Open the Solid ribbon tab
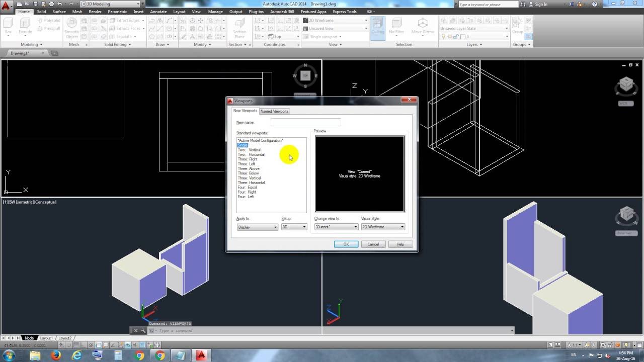The height and width of the screenshot is (362, 644). (x=41, y=12)
